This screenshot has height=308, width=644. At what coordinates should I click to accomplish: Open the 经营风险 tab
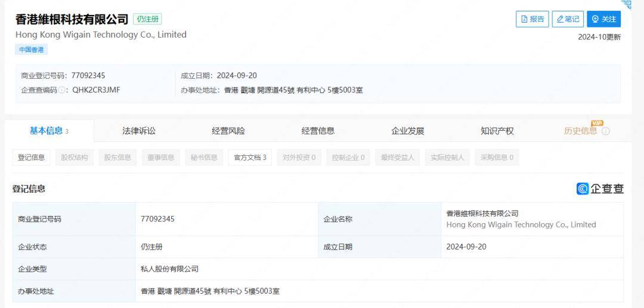[x=228, y=131]
